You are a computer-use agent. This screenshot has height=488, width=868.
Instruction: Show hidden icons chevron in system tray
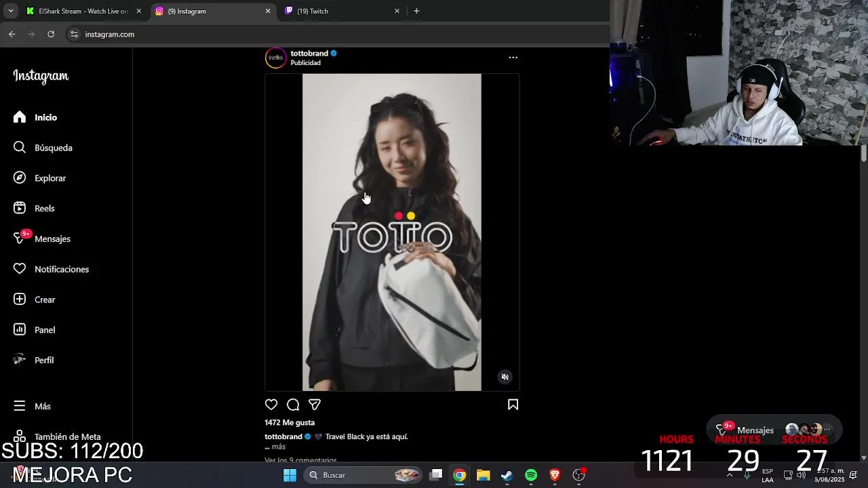[730, 475]
